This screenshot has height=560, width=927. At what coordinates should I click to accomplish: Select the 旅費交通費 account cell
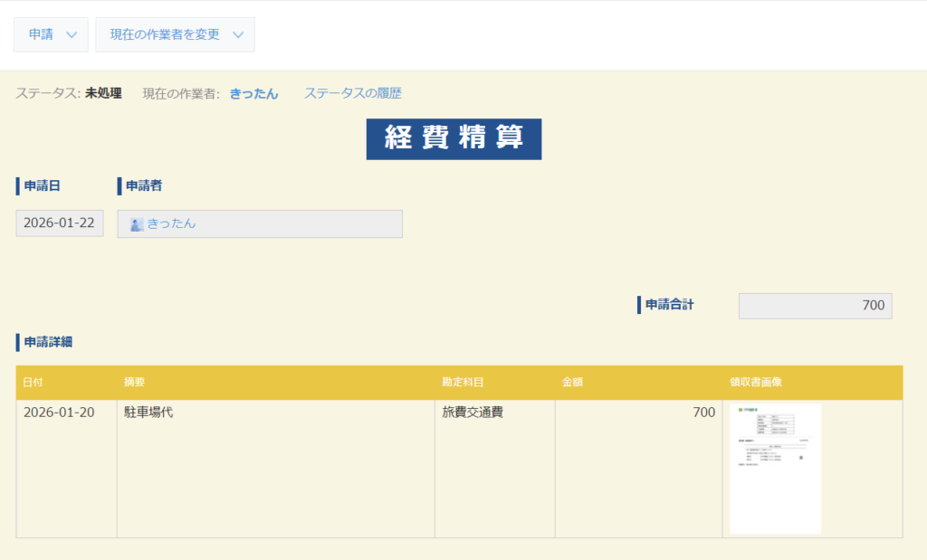(473, 413)
